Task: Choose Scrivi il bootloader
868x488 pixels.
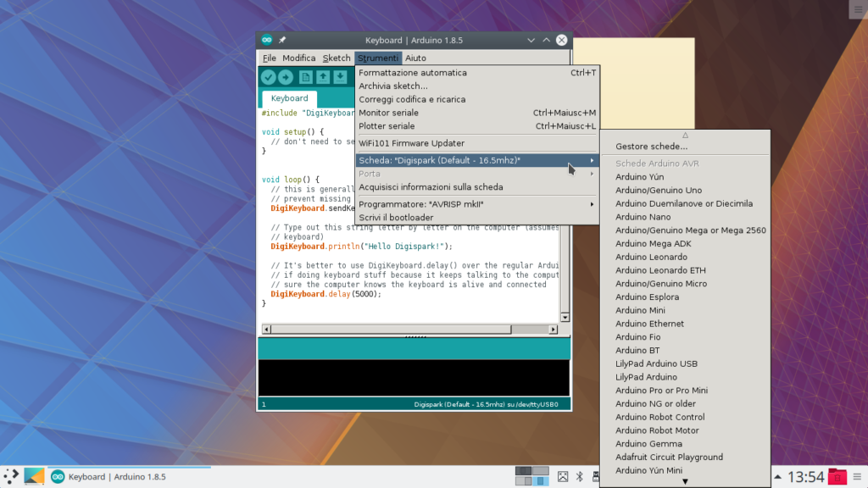Action: pos(477,218)
